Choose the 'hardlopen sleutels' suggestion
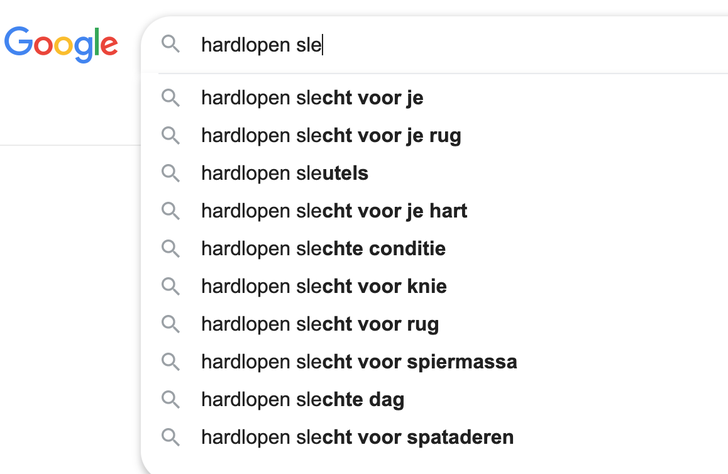Viewport: 728px width, 474px height. pyautogui.click(x=285, y=174)
